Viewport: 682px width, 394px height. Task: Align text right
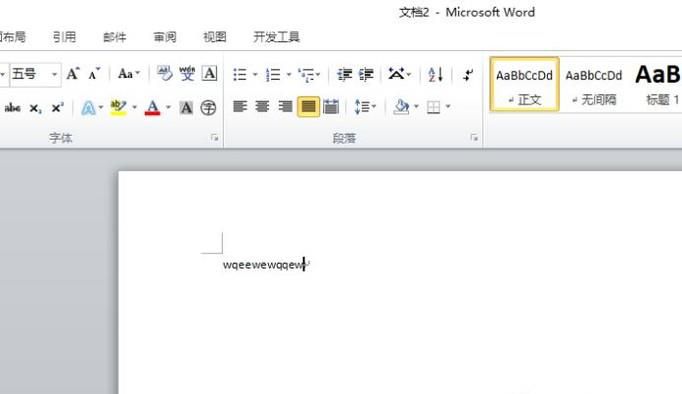285,107
